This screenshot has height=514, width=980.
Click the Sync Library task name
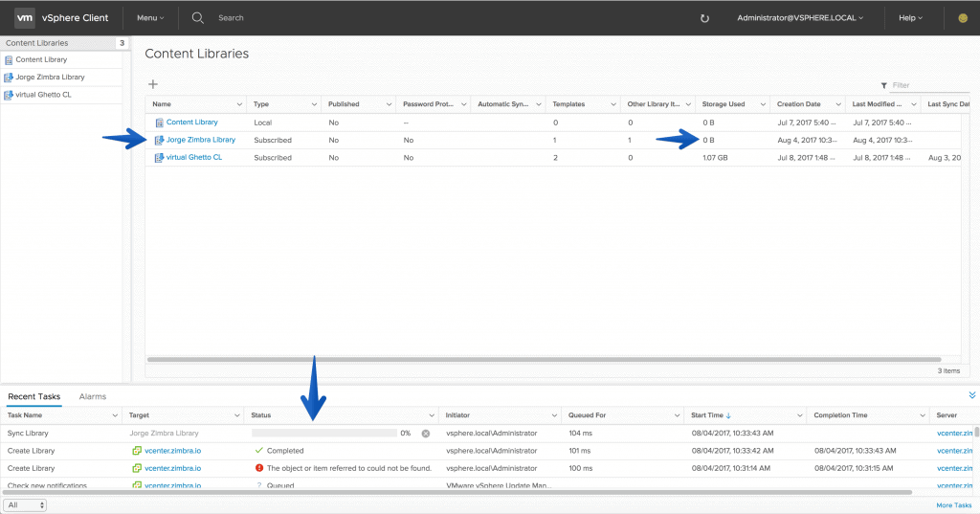[28, 434]
